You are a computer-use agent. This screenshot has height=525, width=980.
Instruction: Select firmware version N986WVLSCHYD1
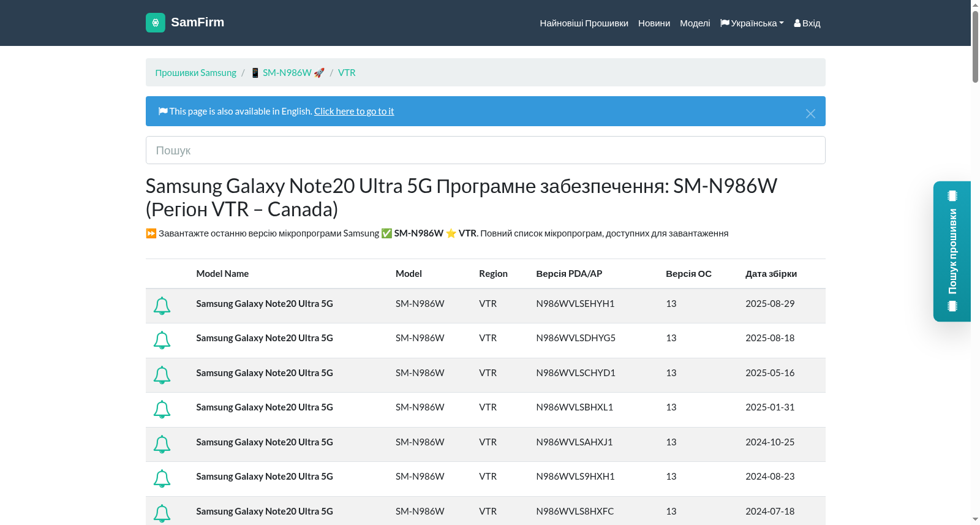pos(576,373)
